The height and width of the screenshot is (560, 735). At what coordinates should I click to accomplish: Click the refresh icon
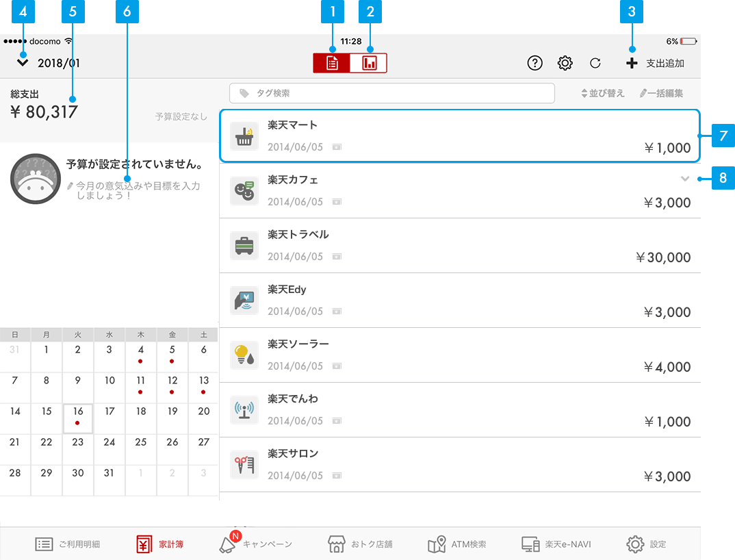pos(595,63)
